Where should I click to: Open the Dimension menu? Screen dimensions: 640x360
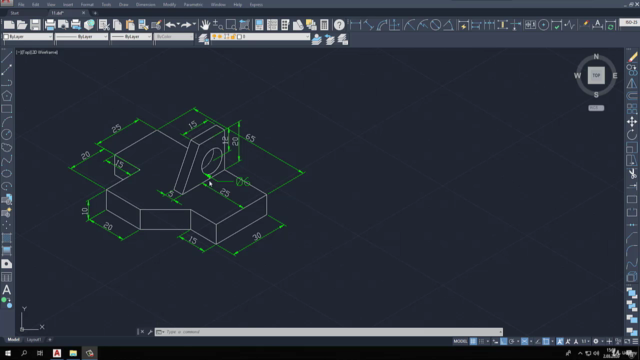coord(145,4)
